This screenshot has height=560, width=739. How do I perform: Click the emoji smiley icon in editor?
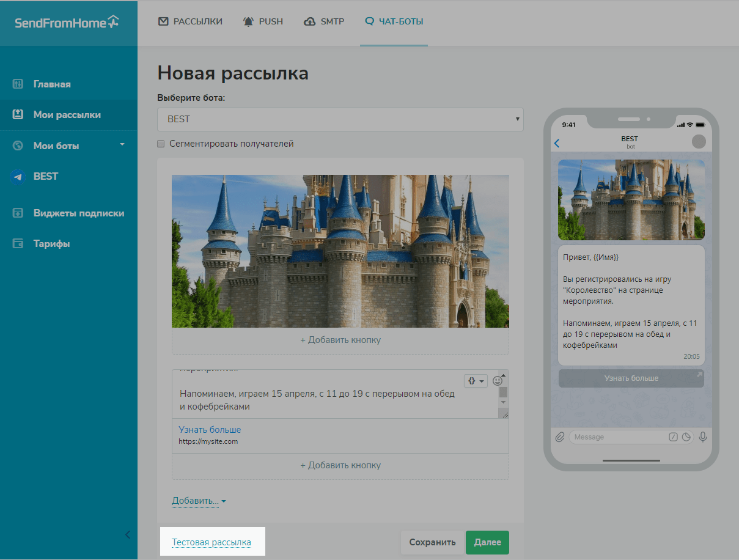click(x=498, y=381)
